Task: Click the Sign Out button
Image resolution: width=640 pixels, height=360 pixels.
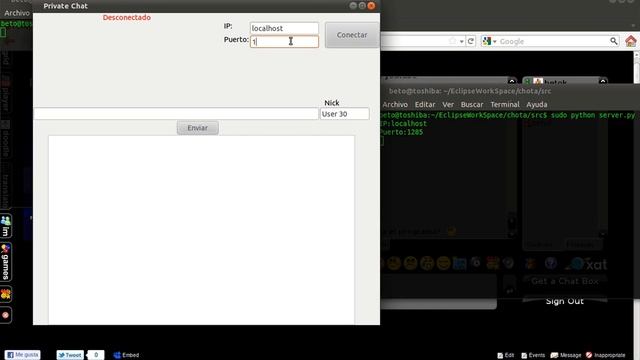Action: click(x=565, y=301)
